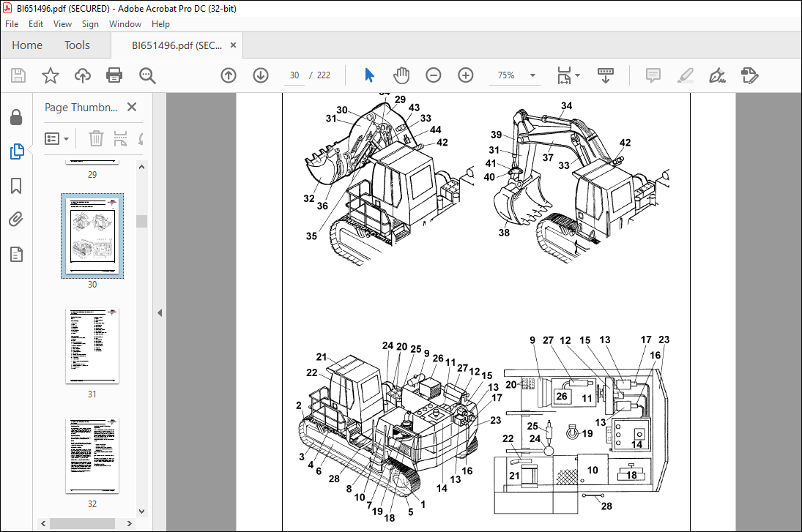The image size is (802, 532).
Task: Delete selected page thumbnail trash icon
Action: click(x=96, y=138)
